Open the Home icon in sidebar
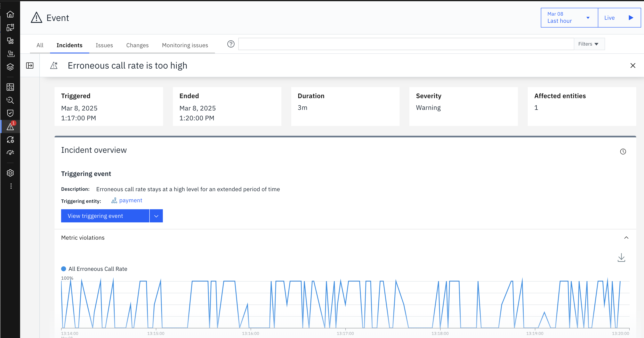 [x=10, y=14]
